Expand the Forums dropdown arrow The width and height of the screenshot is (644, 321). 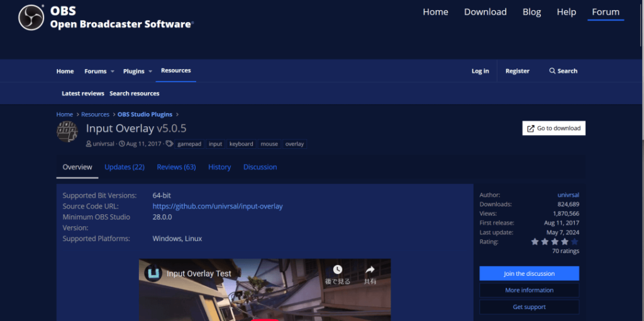[x=113, y=72]
